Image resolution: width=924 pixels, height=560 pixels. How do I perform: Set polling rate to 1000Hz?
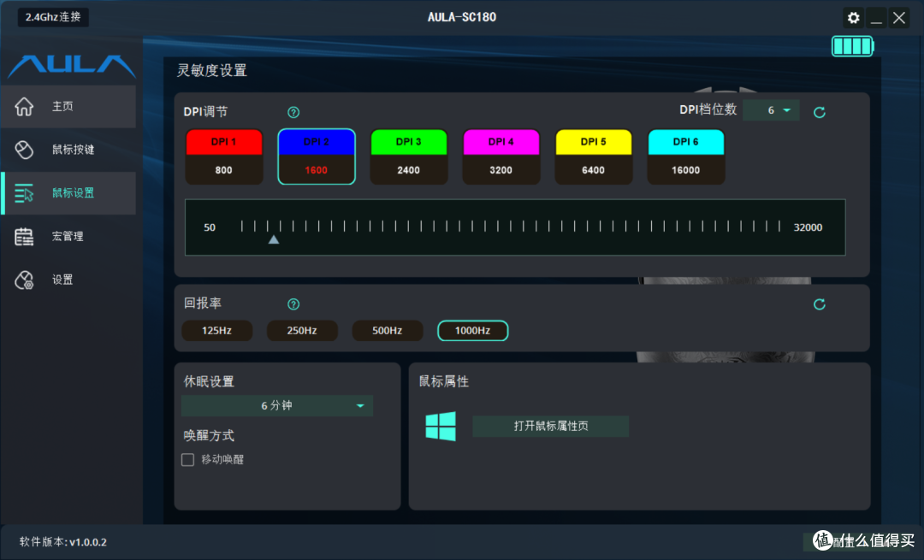point(472,331)
